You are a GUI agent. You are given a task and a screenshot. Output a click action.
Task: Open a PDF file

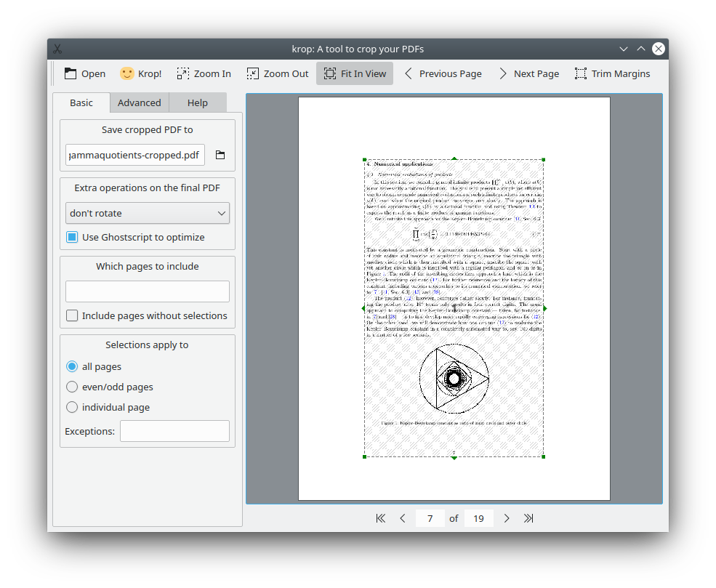pos(84,73)
